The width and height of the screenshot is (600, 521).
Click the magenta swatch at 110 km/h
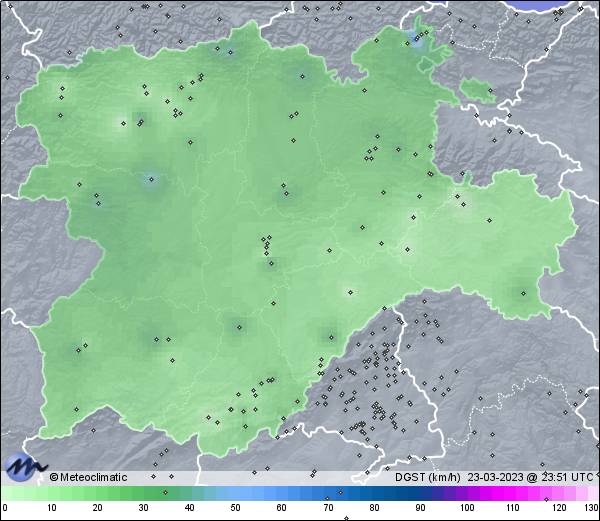pos(512,493)
